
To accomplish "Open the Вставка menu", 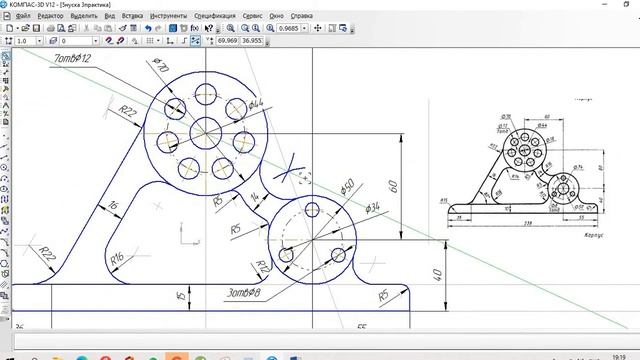I will pyautogui.click(x=132, y=16).
